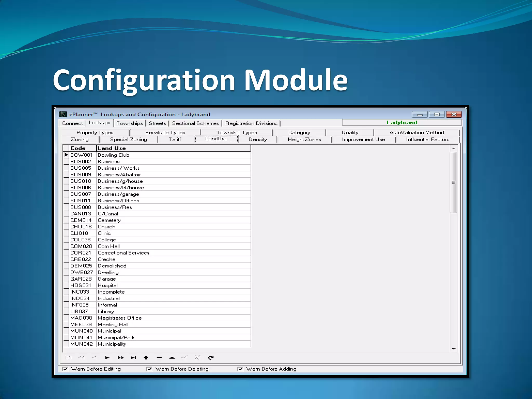The width and height of the screenshot is (532, 399).
Task: Go to next record in navigator
Action: pyautogui.click(x=107, y=358)
